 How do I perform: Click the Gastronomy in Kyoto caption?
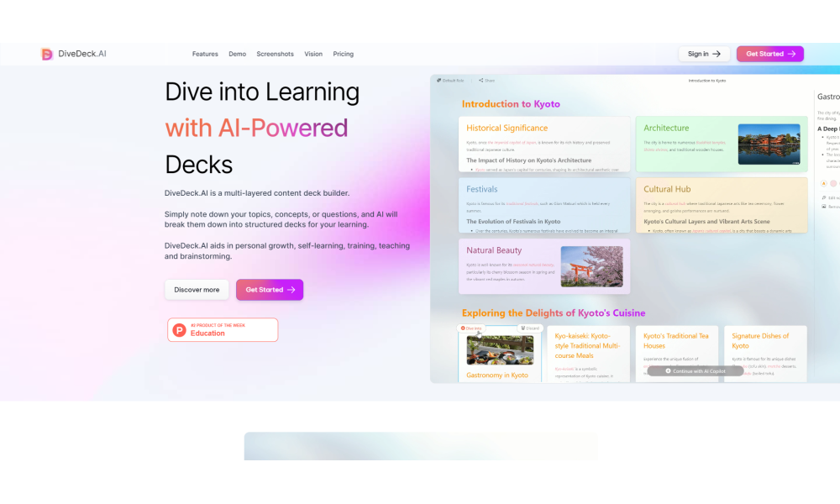coord(496,375)
